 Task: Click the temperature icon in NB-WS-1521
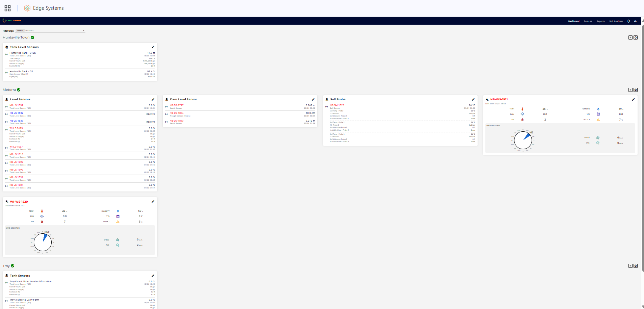(x=522, y=109)
